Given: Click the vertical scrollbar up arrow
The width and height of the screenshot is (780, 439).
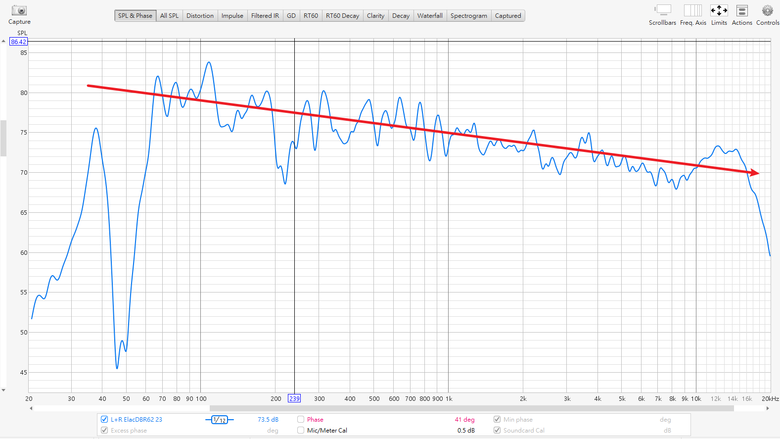Looking at the screenshot, I should [3, 41].
